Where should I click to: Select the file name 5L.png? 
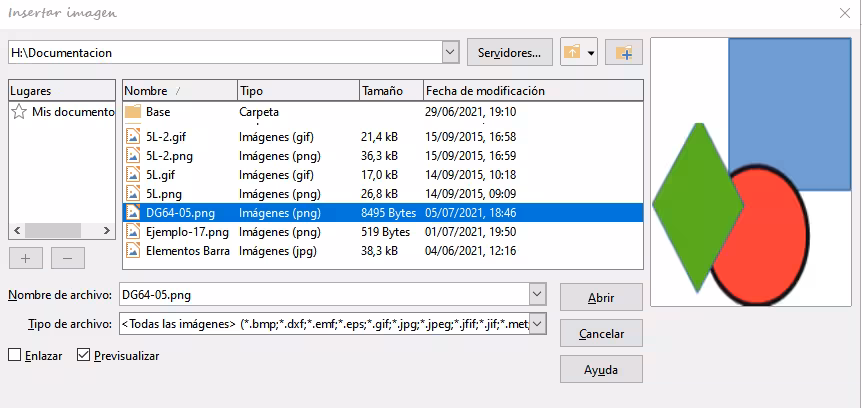click(x=164, y=194)
